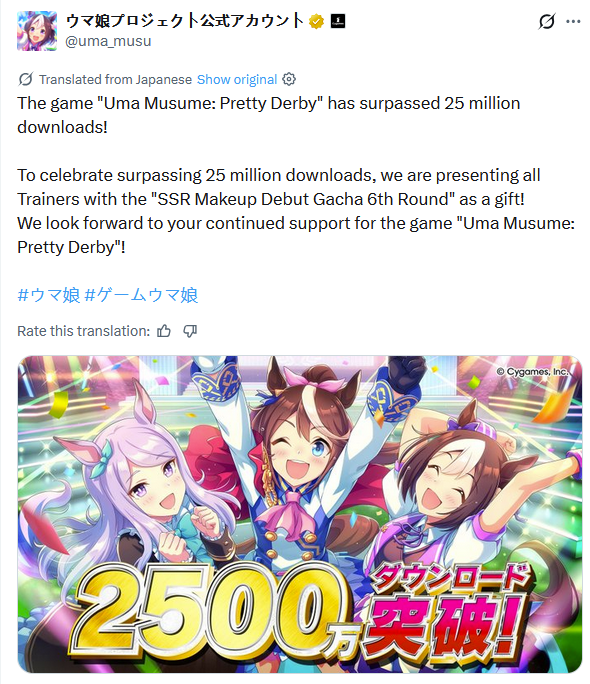Click Show original link

237,79
